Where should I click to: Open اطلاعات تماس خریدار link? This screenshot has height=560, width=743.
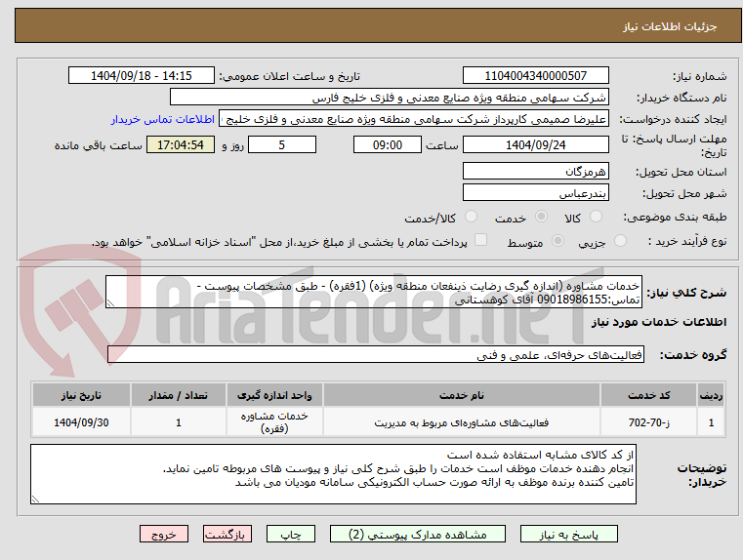[163, 119]
